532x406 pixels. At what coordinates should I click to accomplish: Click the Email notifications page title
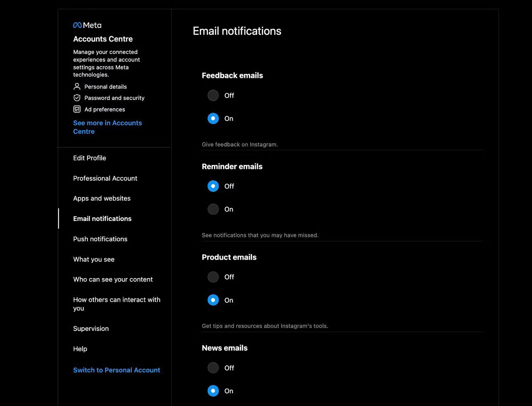[x=237, y=31]
